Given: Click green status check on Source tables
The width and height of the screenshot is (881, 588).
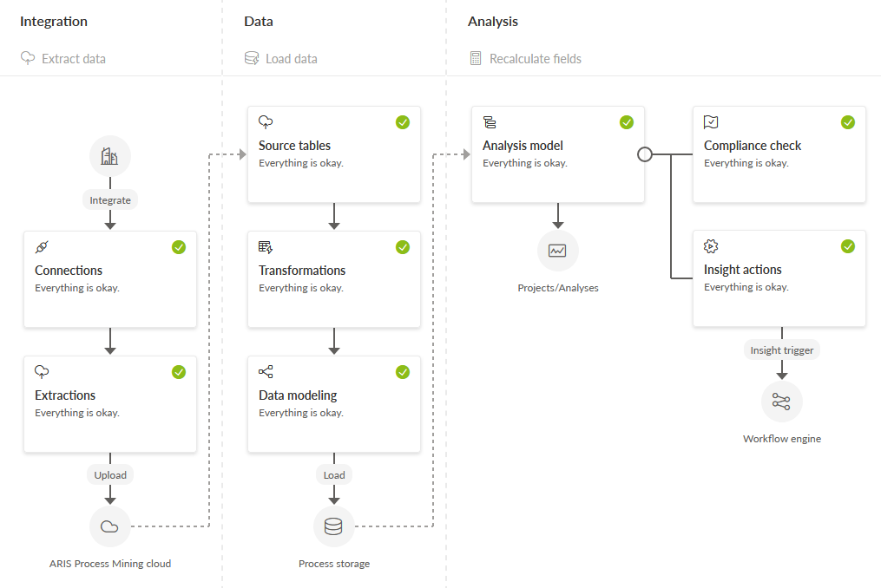Looking at the screenshot, I should pyautogui.click(x=403, y=122).
